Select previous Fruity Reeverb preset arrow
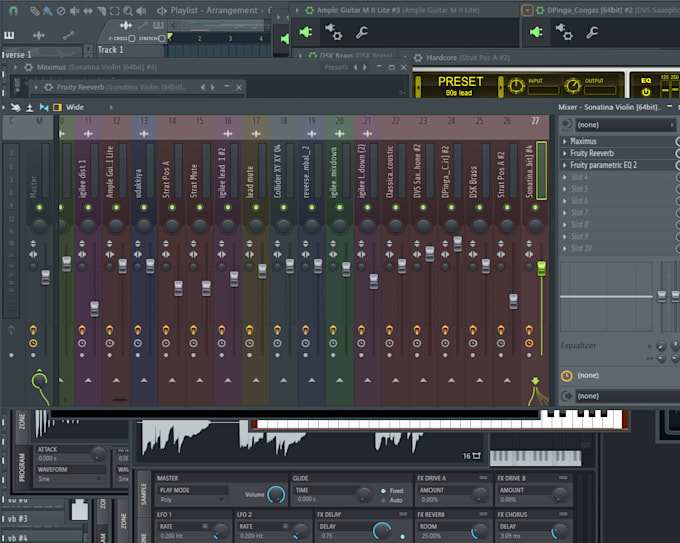Screen dimensions: 680x543 (x=203, y=87)
